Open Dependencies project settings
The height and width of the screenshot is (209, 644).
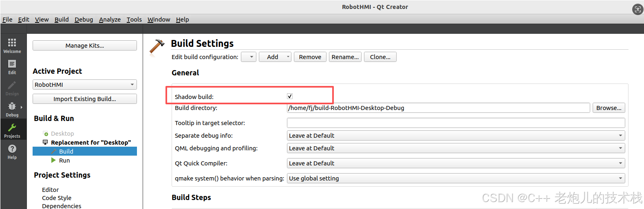pyautogui.click(x=62, y=206)
